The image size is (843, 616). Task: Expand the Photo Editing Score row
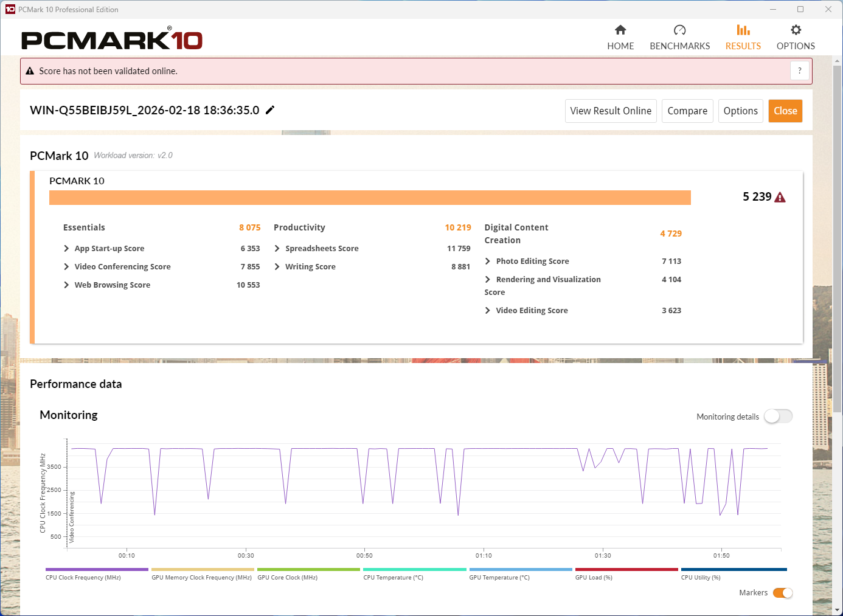coord(488,261)
